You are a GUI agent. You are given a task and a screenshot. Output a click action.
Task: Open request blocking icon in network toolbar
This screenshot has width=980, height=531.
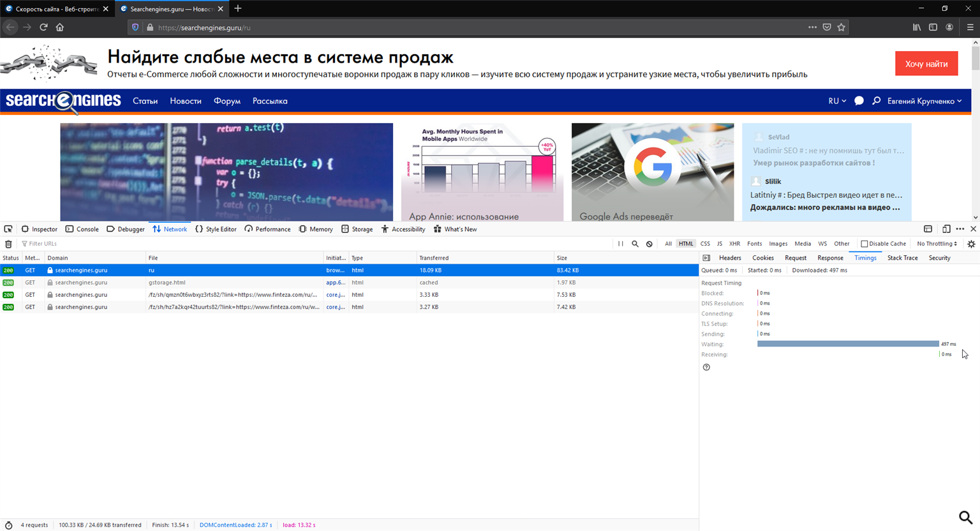[650, 244]
